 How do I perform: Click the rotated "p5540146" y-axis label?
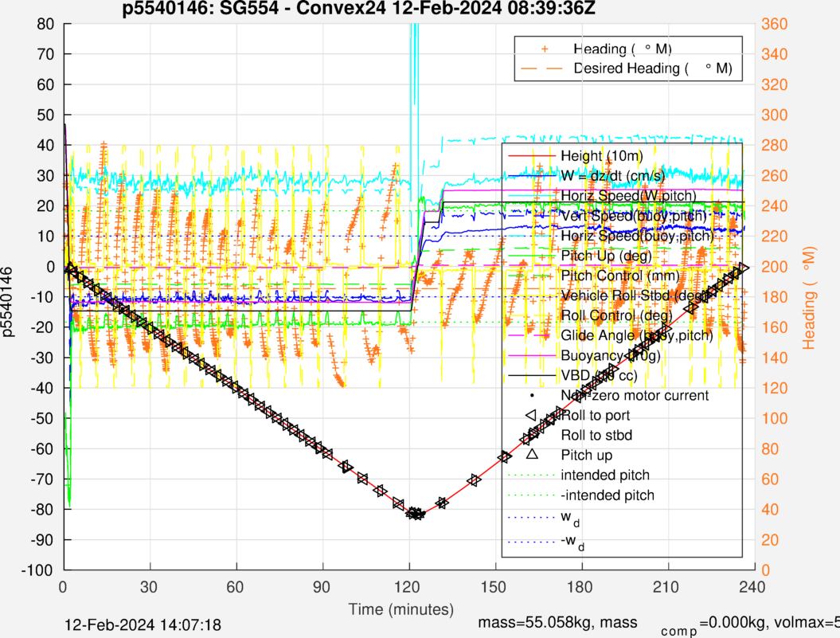[7, 303]
